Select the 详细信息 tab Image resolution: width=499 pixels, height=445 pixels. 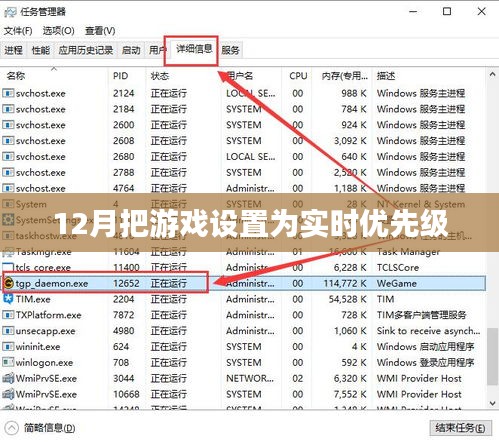pyautogui.click(x=194, y=49)
